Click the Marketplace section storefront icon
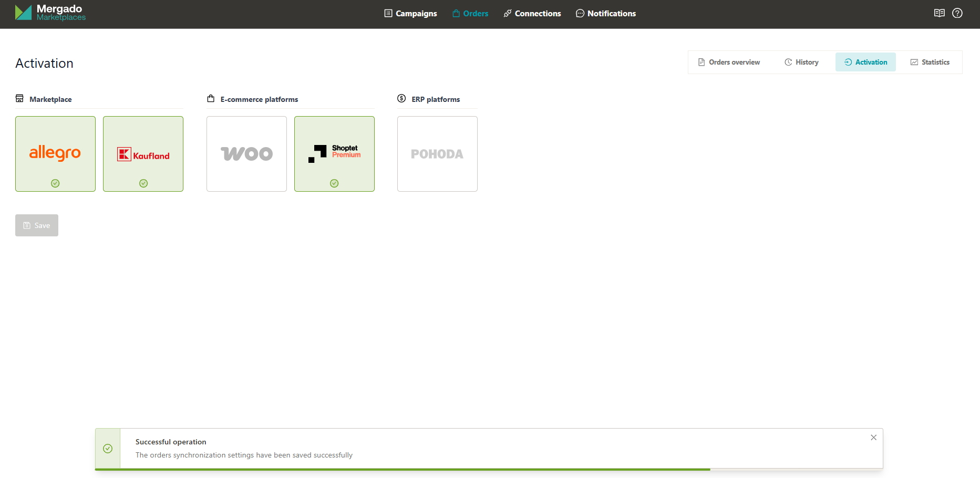The width and height of the screenshot is (980, 478). pos(19,99)
